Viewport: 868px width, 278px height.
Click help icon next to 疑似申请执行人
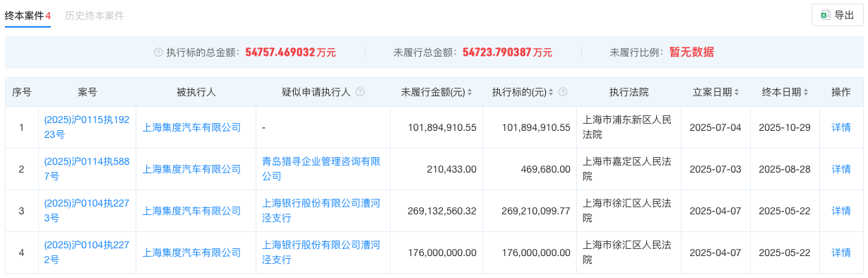point(360,92)
